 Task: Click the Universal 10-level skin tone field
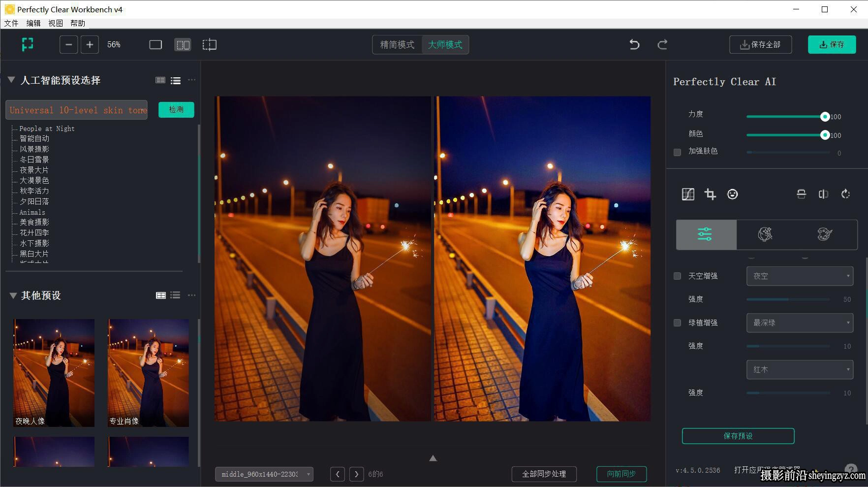pos(76,110)
